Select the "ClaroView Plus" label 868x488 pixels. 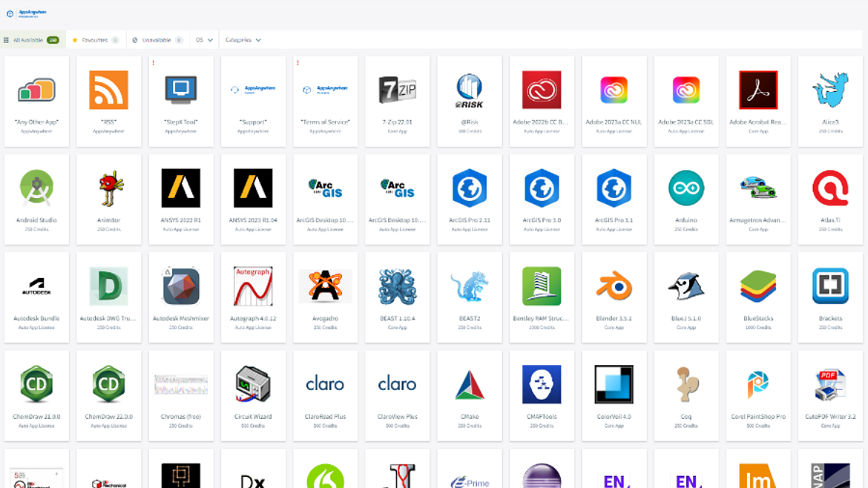[398, 417]
